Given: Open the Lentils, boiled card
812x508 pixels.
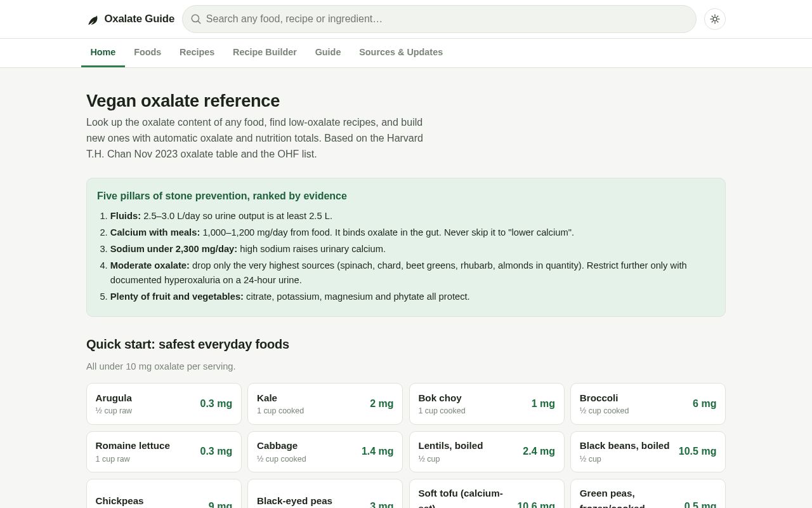Looking at the screenshot, I should click(x=487, y=451).
